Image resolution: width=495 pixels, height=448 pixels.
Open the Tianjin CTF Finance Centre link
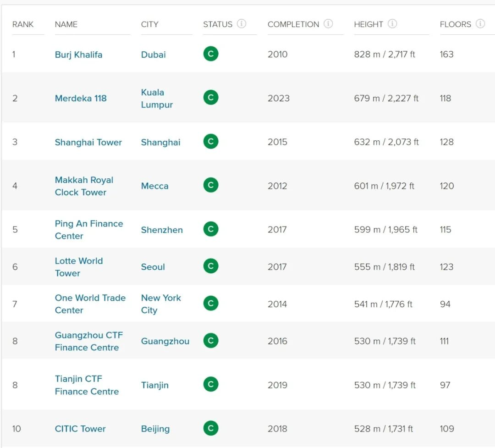click(87, 385)
